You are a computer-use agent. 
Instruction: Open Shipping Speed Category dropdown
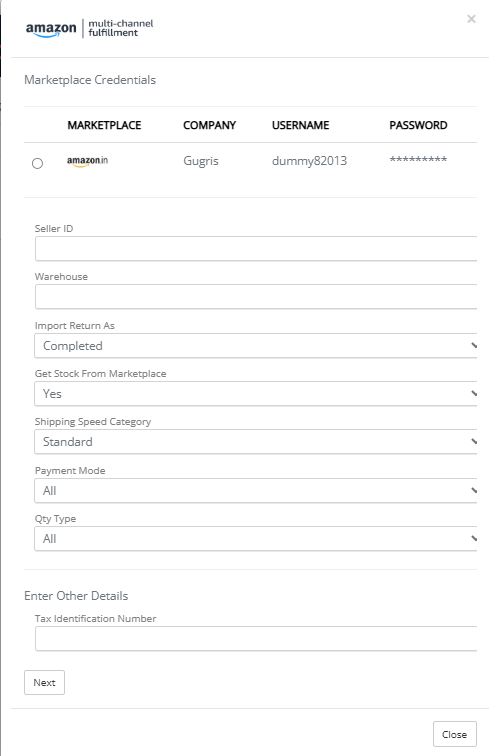pyautogui.click(x=256, y=442)
